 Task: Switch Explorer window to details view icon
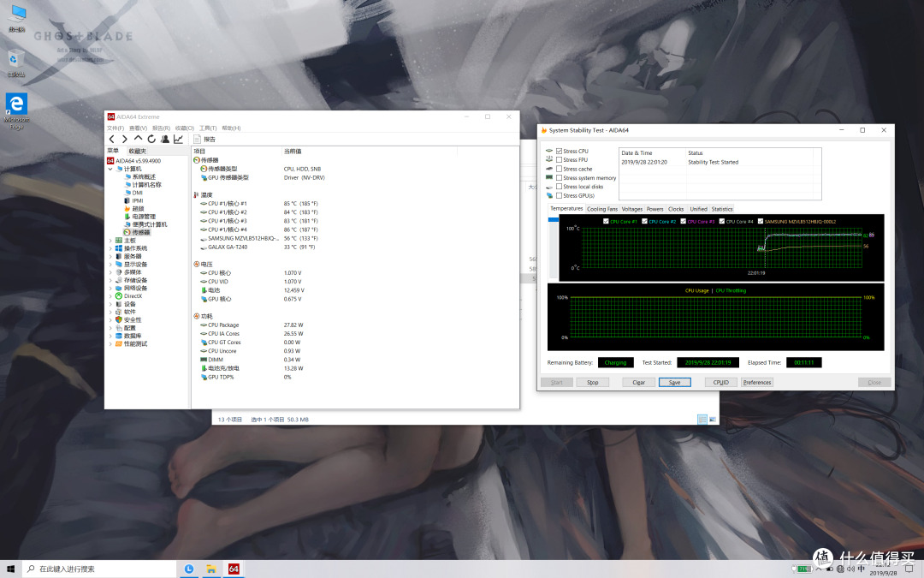[702, 420]
